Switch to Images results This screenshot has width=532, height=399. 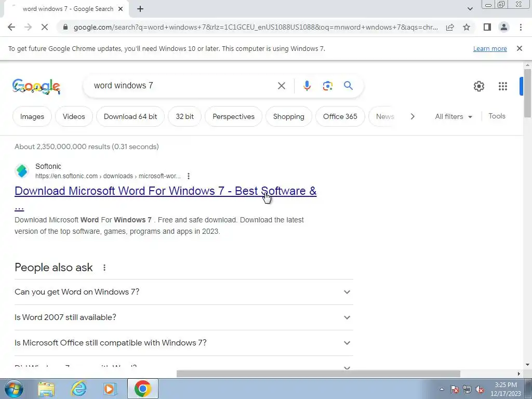click(32, 116)
